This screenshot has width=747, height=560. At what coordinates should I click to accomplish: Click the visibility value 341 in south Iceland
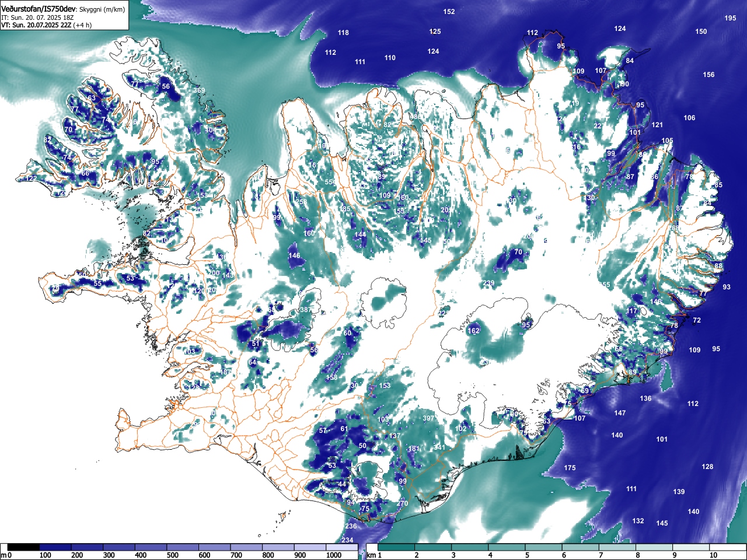click(x=439, y=447)
